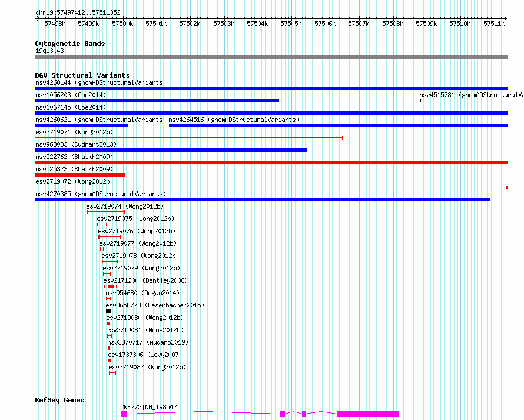Open variant nsv525323 (Shaikh2009) label
The height and width of the screenshot is (420, 524).
coord(74,169)
